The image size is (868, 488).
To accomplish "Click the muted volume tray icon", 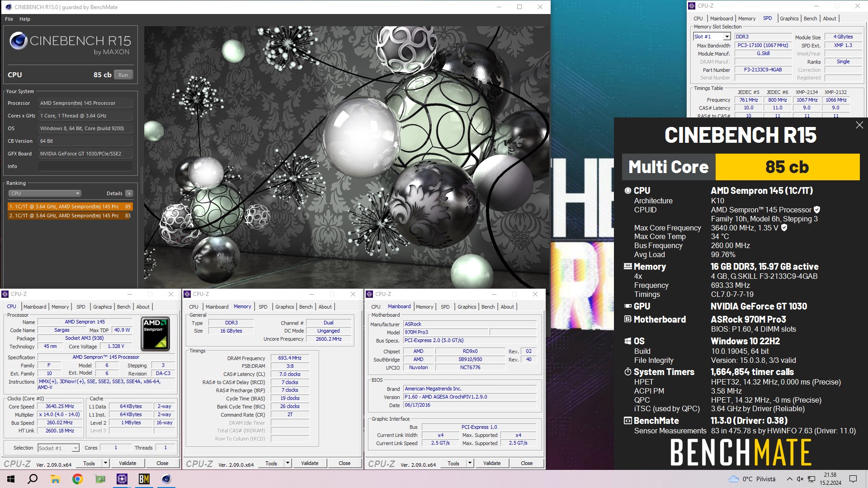I will 800,479.
